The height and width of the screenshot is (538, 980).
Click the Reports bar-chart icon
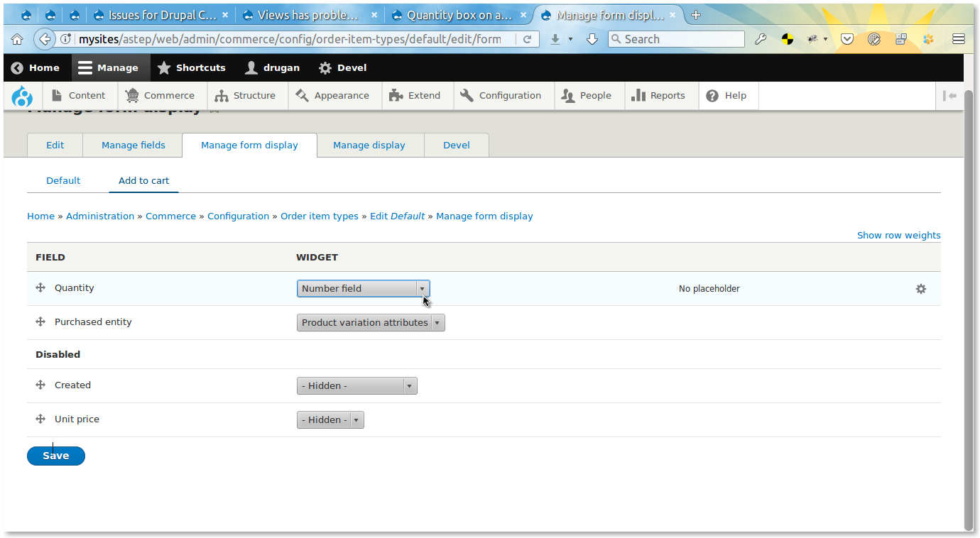[637, 95]
